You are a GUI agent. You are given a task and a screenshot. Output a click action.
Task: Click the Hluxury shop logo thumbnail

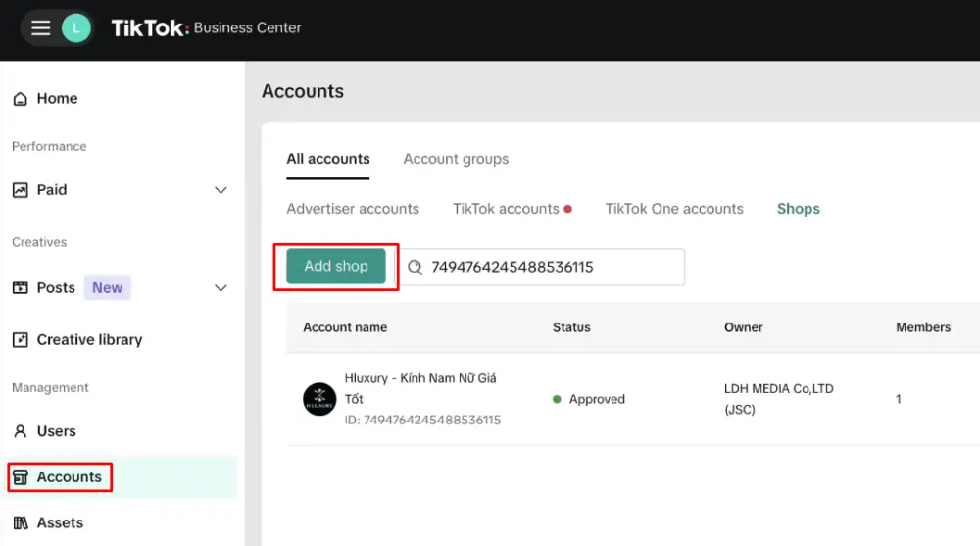pyautogui.click(x=319, y=399)
